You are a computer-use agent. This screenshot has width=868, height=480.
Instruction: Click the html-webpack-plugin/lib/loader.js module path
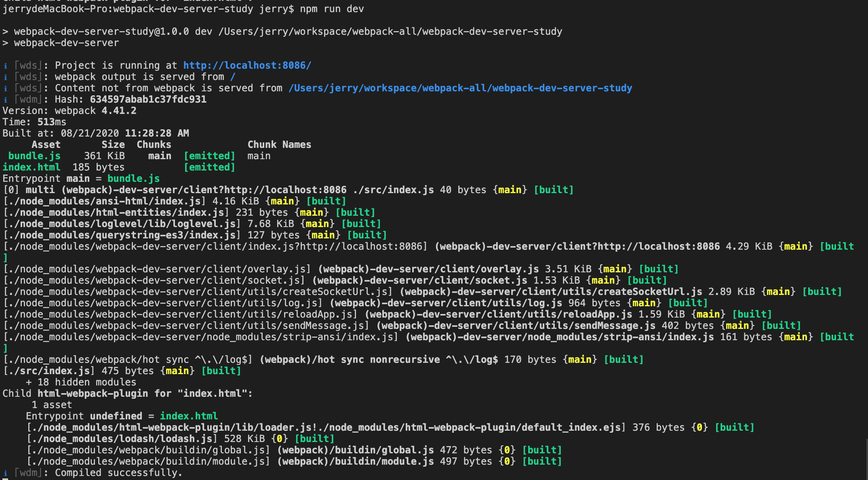pyautogui.click(x=326, y=427)
